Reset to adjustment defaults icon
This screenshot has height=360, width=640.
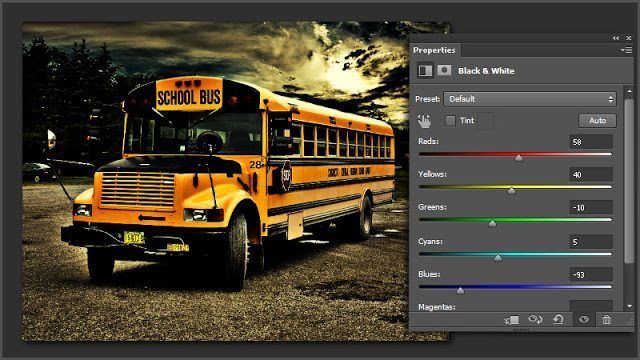[x=558, y=320]
